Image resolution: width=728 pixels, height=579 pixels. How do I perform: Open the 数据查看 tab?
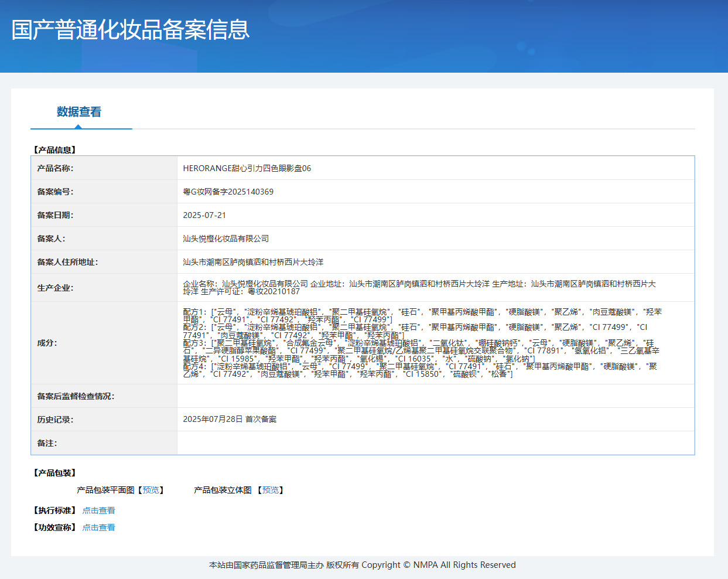(x=79, y=111)
